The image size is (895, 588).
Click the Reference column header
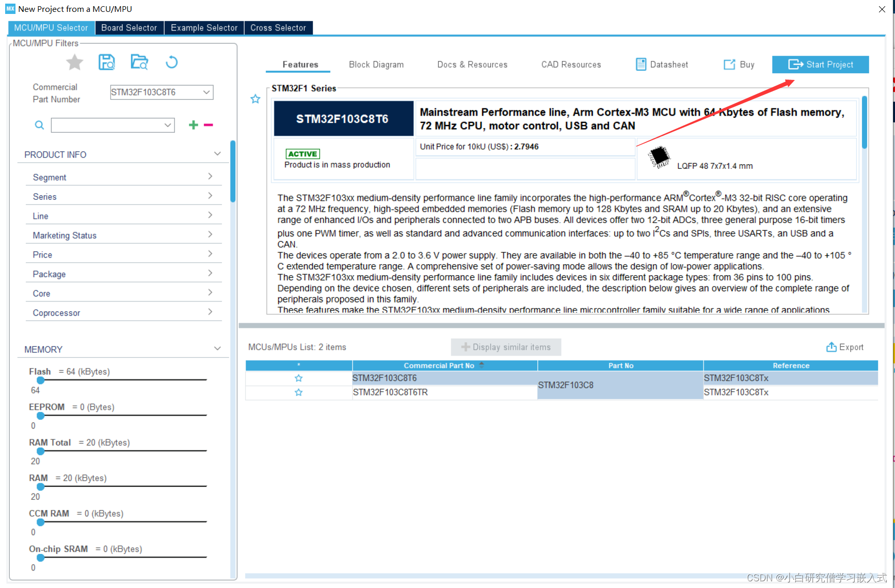pyautogui.click(x=791, y=365)
